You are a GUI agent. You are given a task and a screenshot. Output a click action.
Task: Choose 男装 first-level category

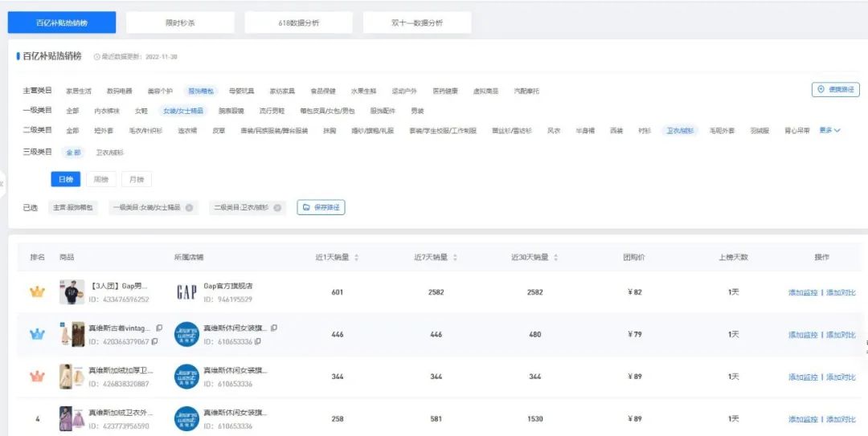[x=417, y=111]
